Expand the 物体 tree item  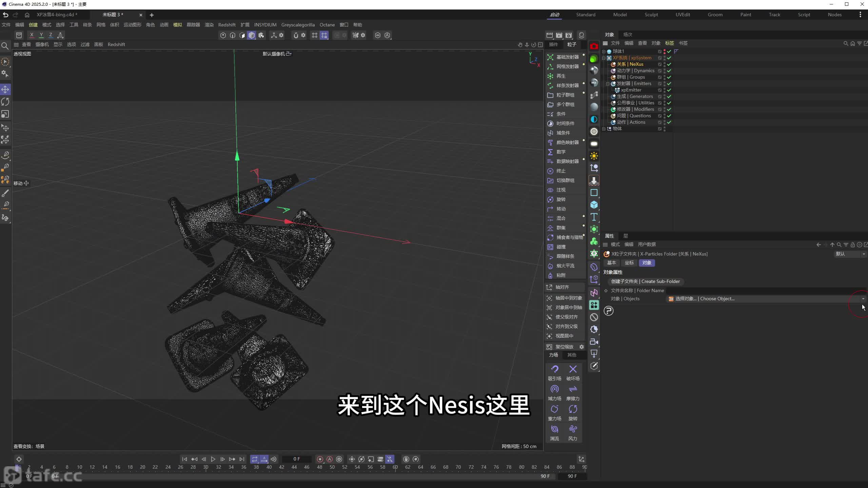[604, 129]
